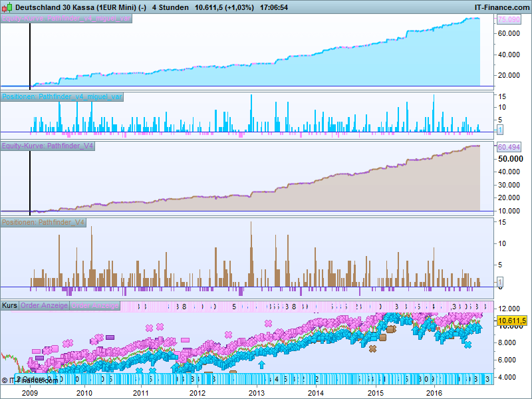Click the 4.000 level on price axis
The image size is (532, 399).
[x=507, y=377]
